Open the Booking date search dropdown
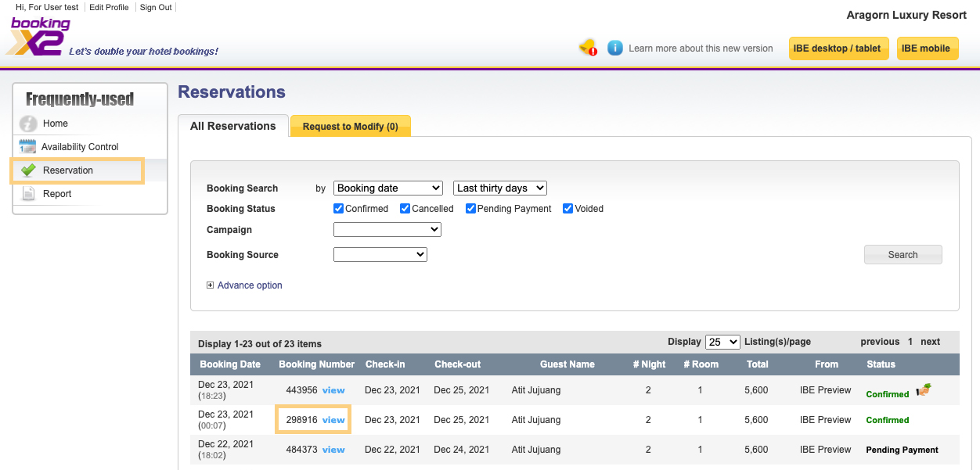Viewport: 980px width, 470px height. (388, 188)
